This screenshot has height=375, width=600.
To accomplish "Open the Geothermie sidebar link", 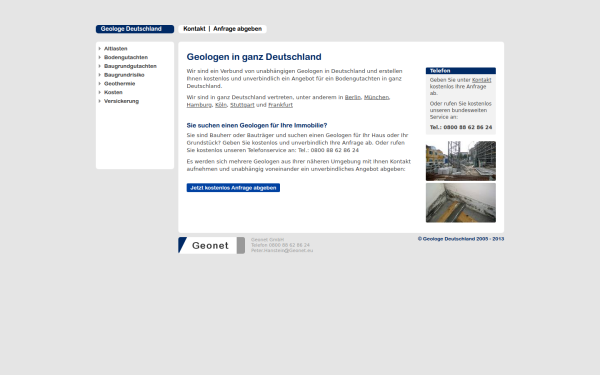I will [x=119, y=84].
